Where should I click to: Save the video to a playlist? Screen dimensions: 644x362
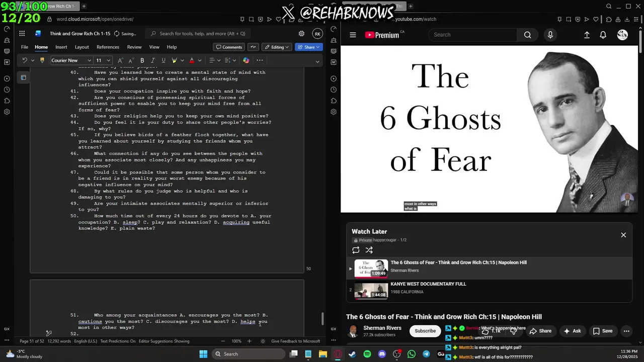click(x=603, y=331)
